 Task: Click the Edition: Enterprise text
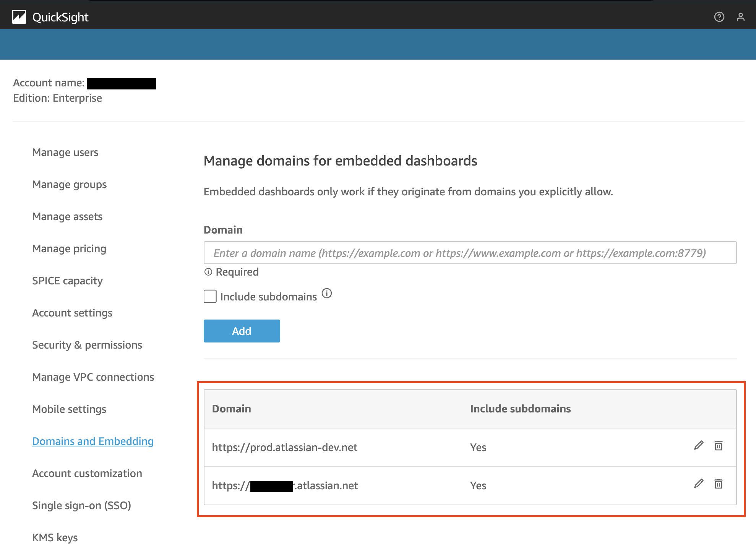point(58,98)
